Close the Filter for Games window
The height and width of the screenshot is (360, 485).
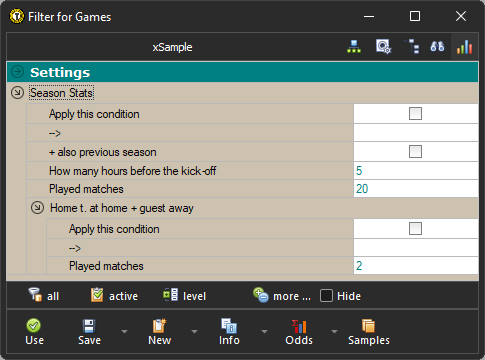pyautogui.click(x=461, y=16)
